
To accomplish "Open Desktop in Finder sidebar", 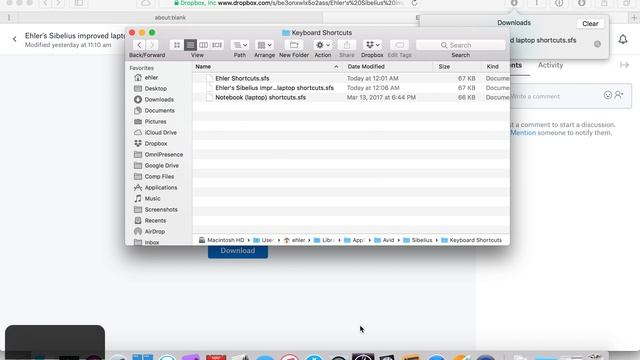I will coord(156,89).
